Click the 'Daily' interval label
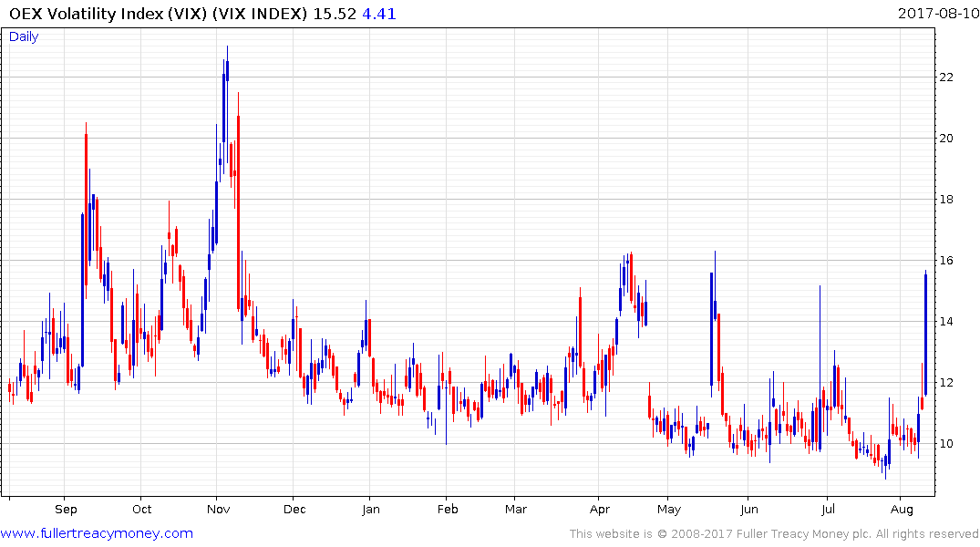 tap(24, 36)
